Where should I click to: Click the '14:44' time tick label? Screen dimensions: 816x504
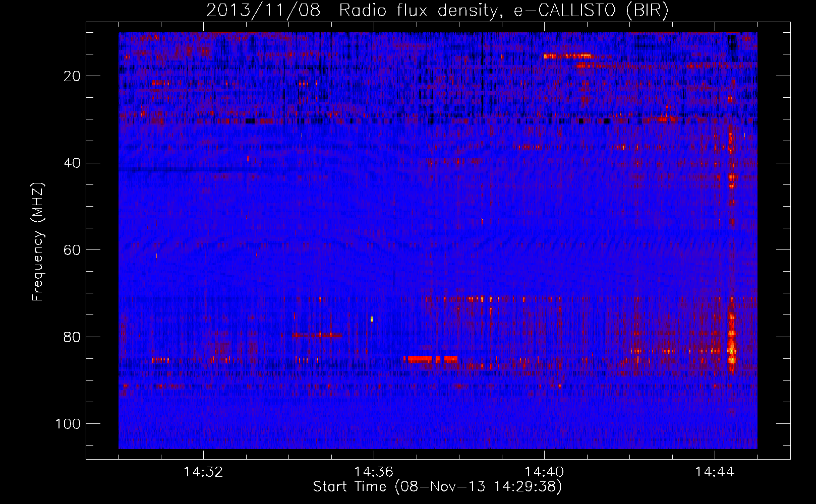tap(715, 472)
